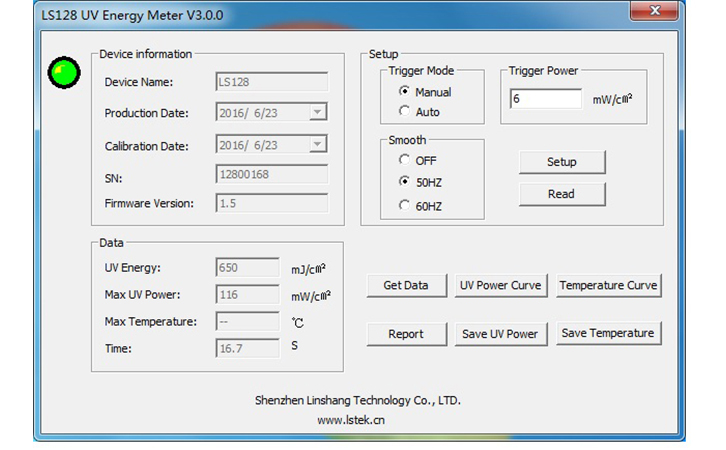Open the Production Date dropdown

tap(318, 113)
